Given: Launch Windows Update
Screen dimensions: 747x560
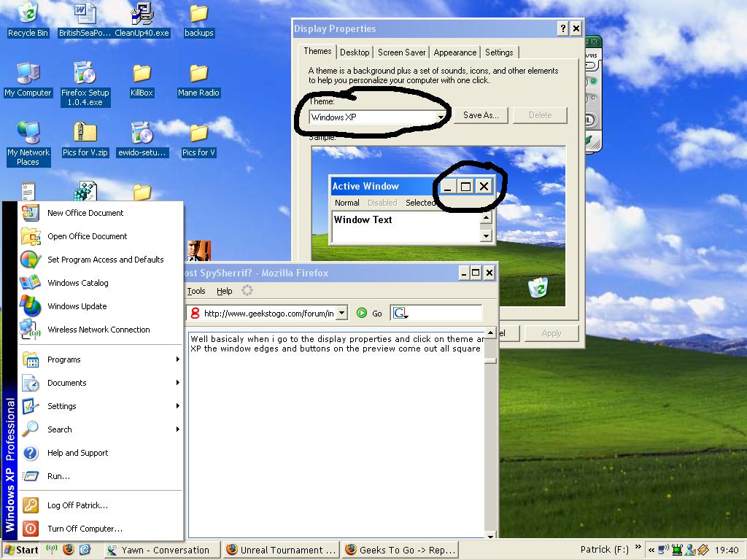Looking at the screenshot, I should pos(101,306).
